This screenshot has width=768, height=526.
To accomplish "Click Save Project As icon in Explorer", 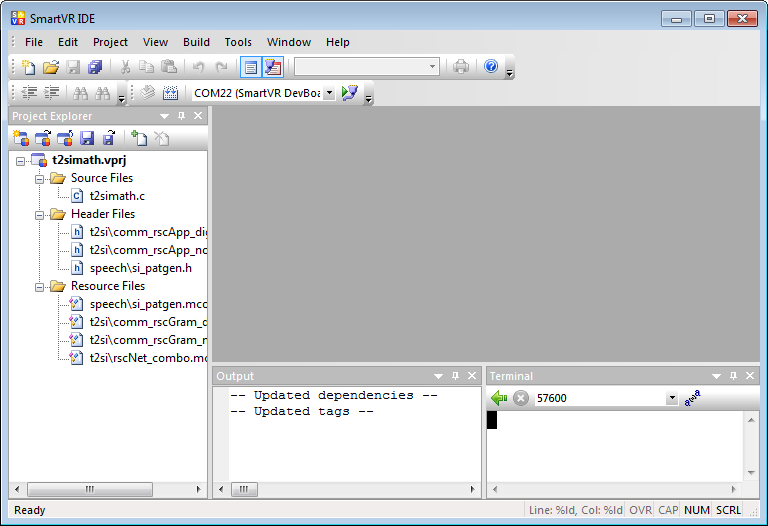I will tap(109, 139).
